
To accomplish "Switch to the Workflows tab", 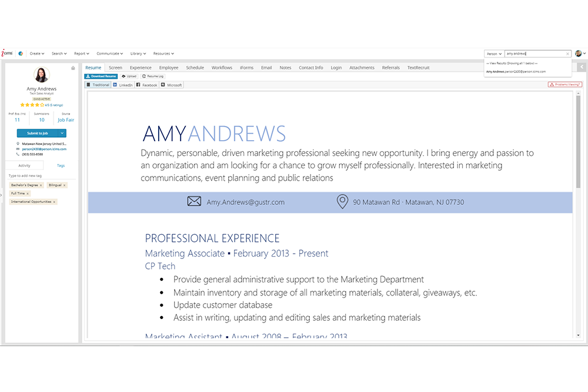I will coord(222,68).
